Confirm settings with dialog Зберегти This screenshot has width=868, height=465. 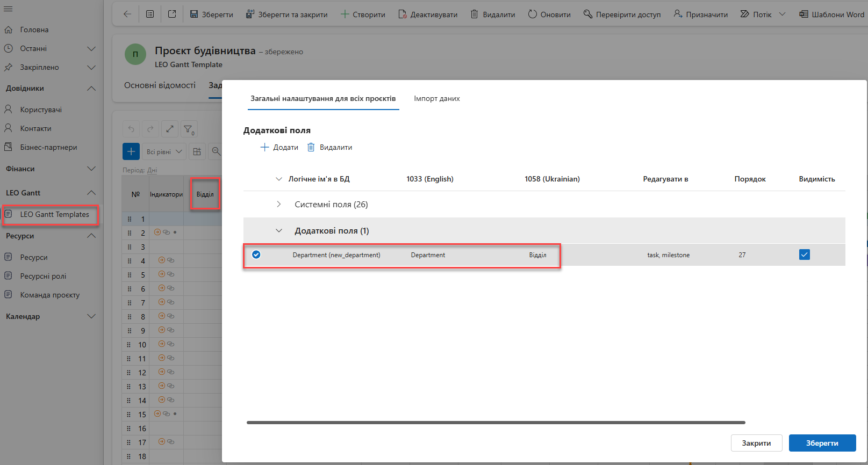click(822, 443)
